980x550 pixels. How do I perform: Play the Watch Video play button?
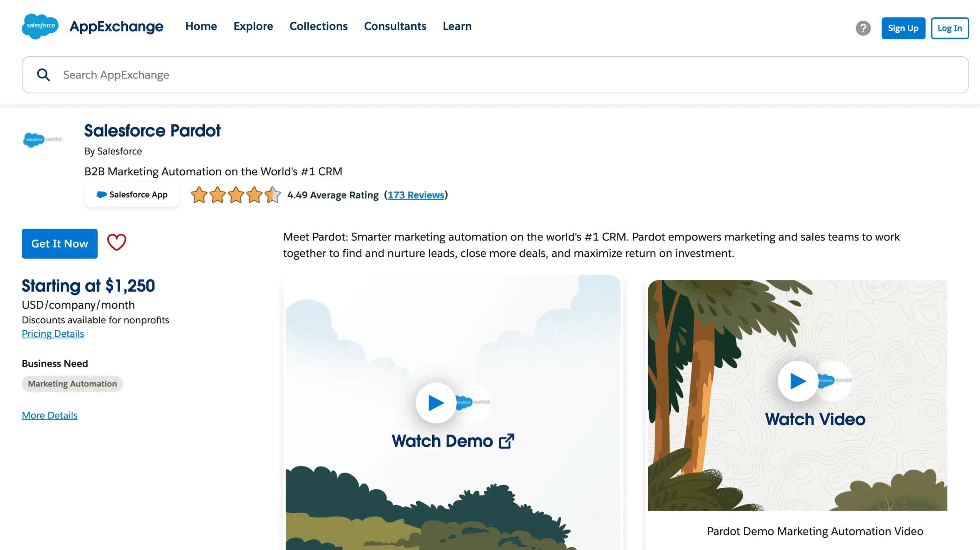pos(798,381)
